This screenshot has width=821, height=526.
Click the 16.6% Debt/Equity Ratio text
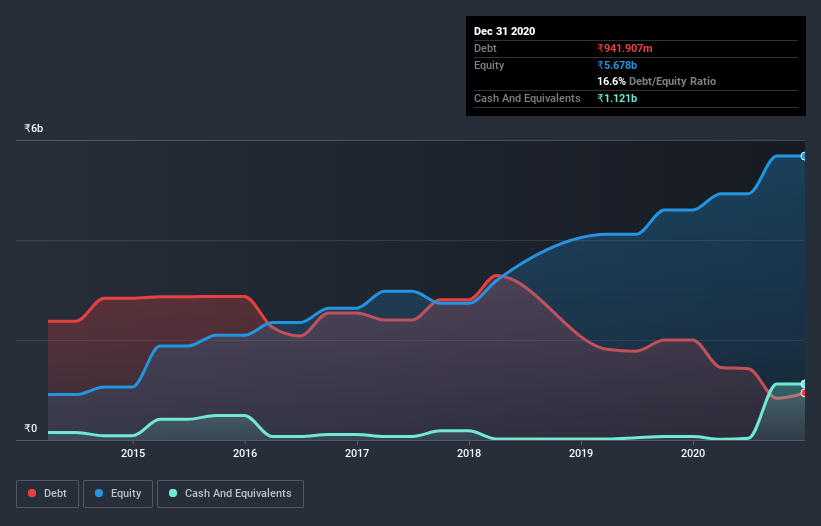tap(657, 82)
